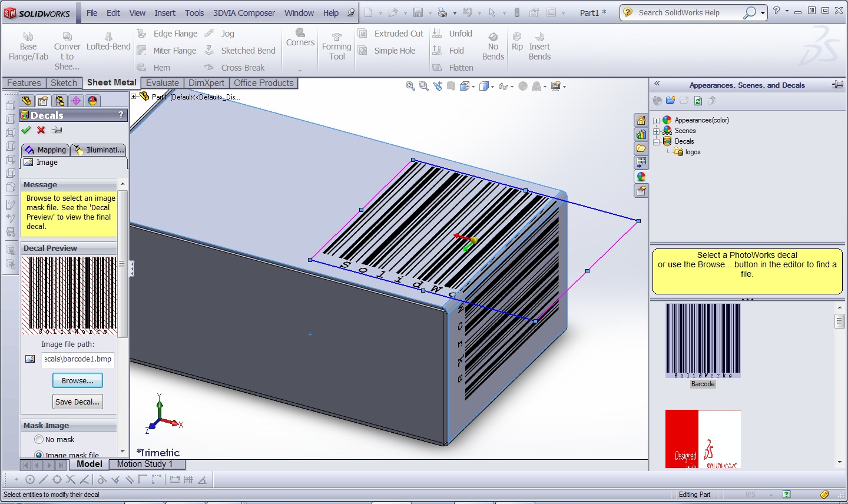Viewport: 848px width, 504px height.
Task: Click the image file path field
Action: pyautogui.click(x=78, y=359)
